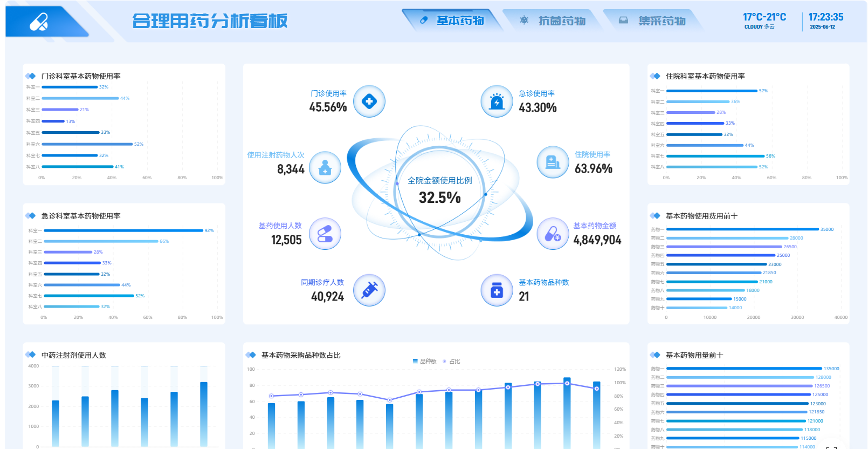Select the 基药使用人数 value 12,505
The height and width of the screenshot is (449, 868).
286,240
